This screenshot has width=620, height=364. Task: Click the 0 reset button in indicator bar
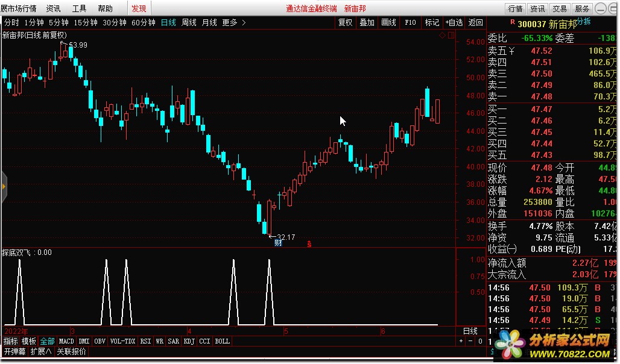(480, 341)
